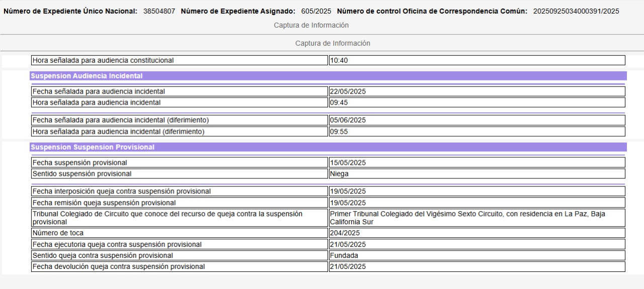Screen dimensions: 644x289
Task: Open the Sentido suspensión provisional field showing Niega
Action: 476,174
